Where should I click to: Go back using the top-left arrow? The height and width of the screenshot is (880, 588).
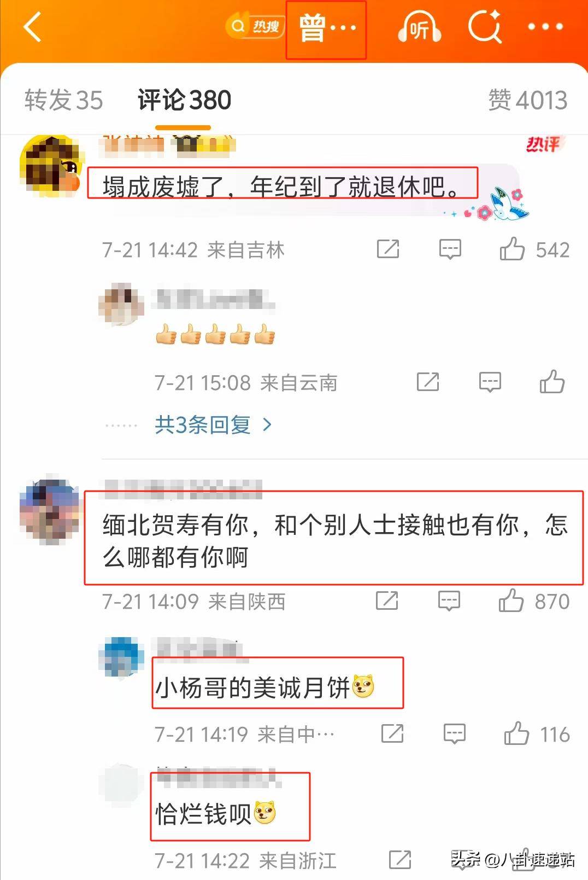(x=33, y=27)
